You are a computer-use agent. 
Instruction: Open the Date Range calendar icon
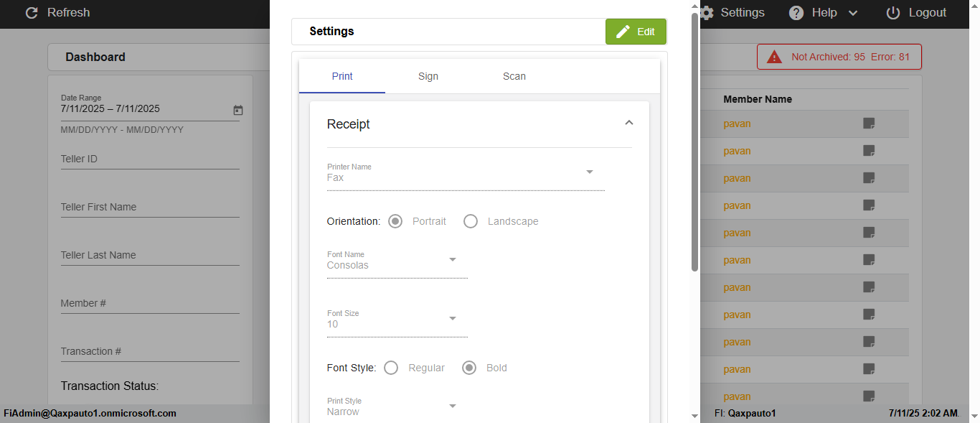pos(238,110)
